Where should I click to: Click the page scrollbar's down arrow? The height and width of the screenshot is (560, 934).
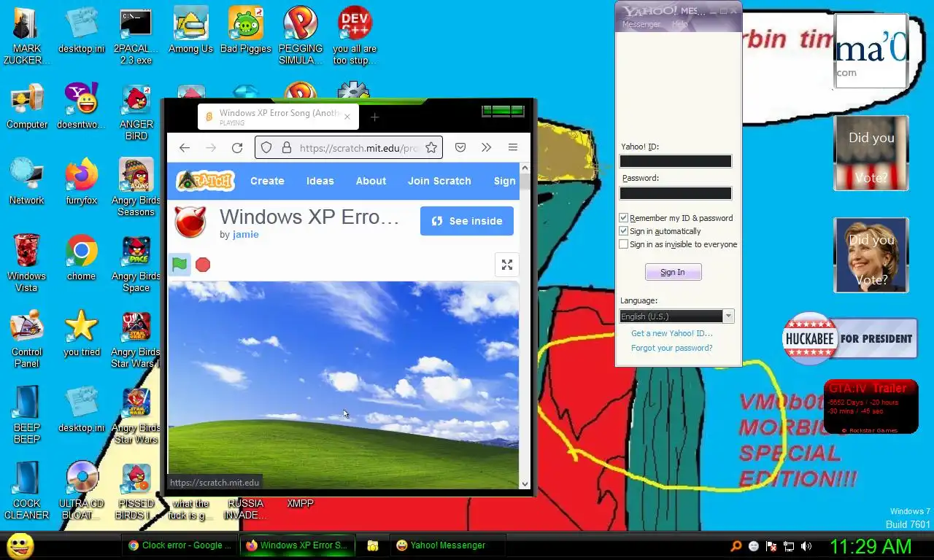(525, 483)
